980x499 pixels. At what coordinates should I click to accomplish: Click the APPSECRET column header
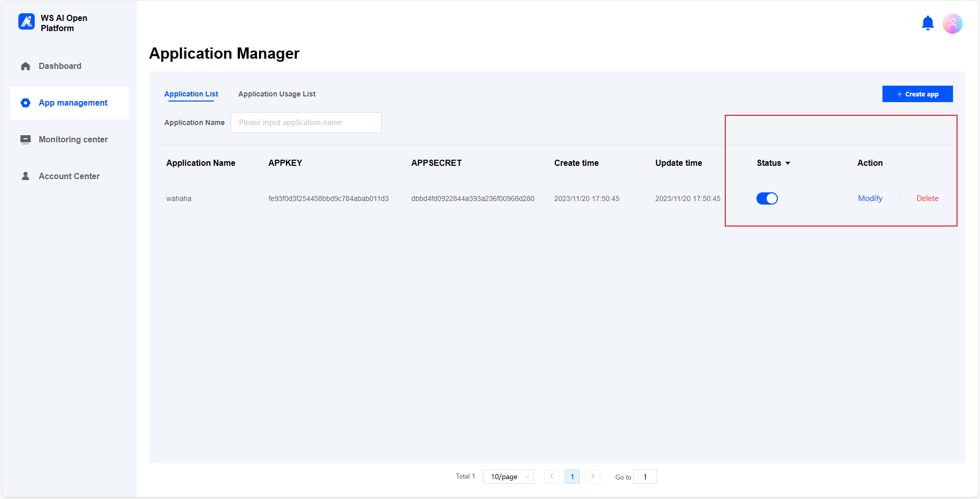[x=436, y=163]
